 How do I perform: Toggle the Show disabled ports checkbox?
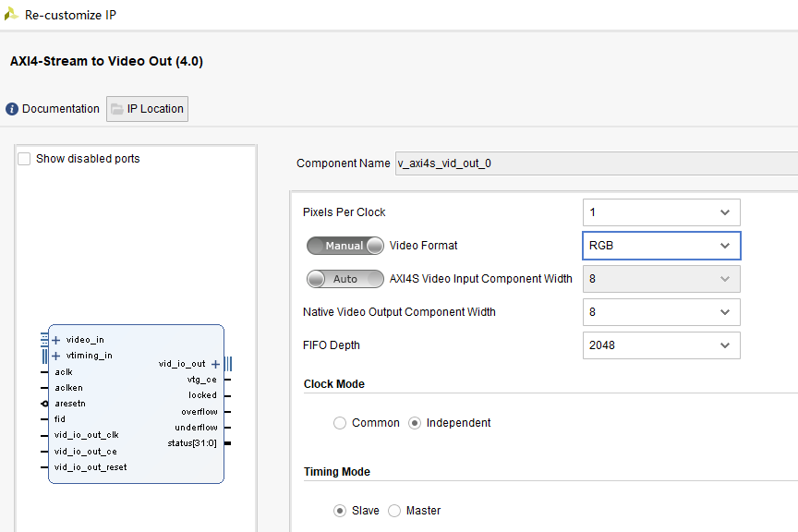(25, 159)
